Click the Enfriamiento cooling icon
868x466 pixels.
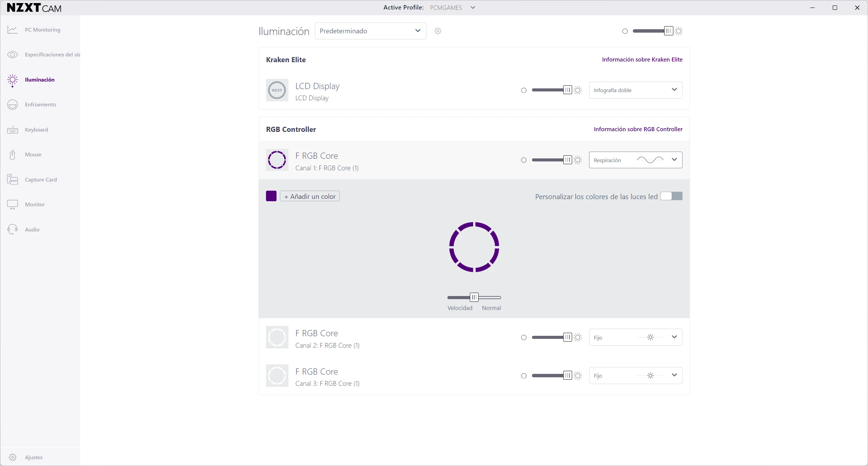[x=13, y=105]
